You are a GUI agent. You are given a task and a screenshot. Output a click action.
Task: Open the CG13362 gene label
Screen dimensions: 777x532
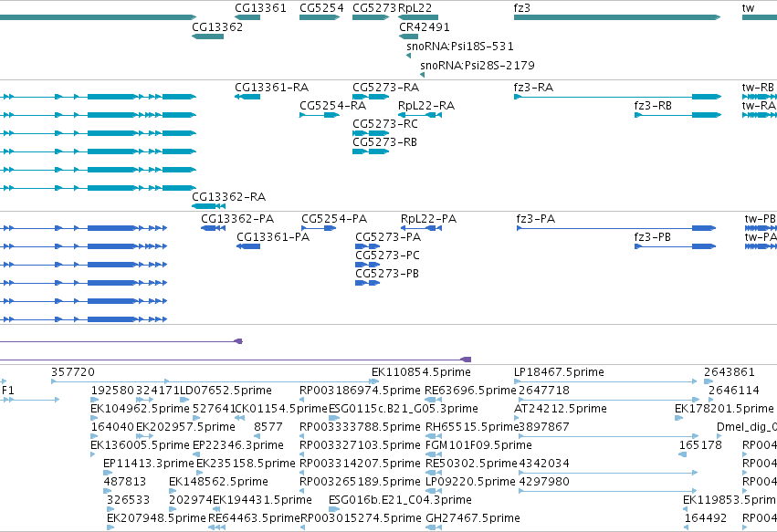pos(217,27)
